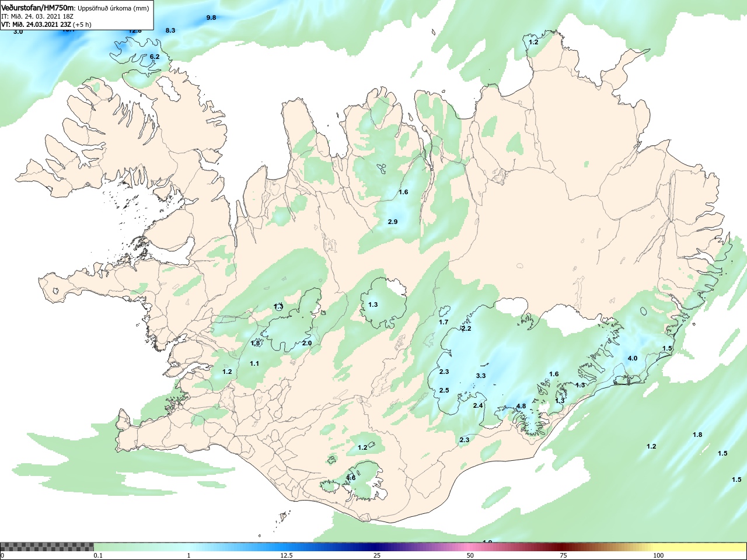The height and width of the screenshot is (560, 747).
Task: Select the 1.3 value inside Hofsjökull outline
Action: (x=373, y=304)
